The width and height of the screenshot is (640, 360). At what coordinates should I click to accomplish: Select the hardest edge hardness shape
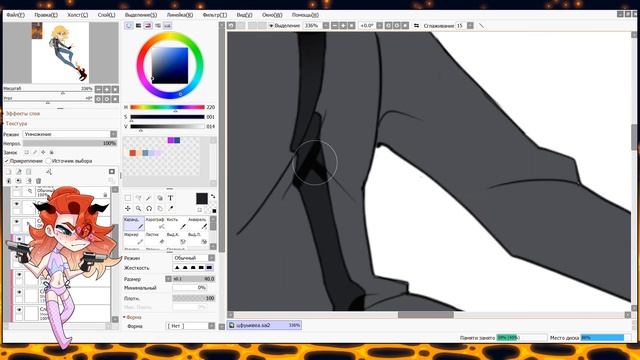tap(209, 268)
